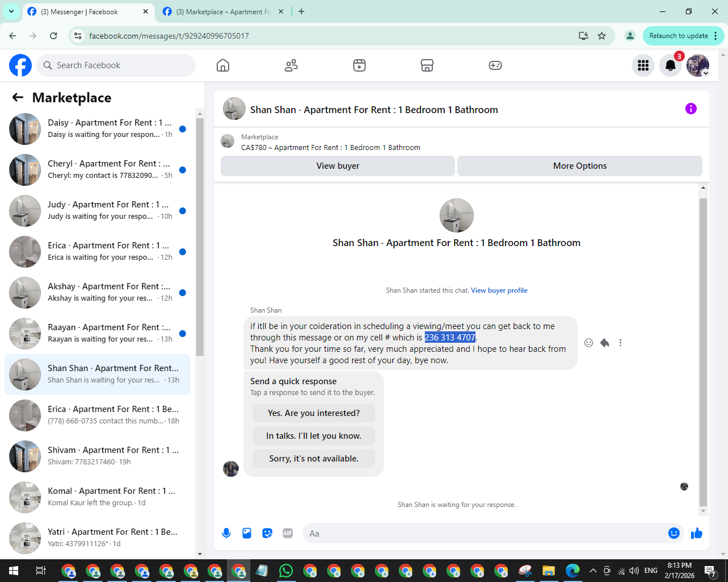Open Komal's conversation in the list
Screen dimensions: 728x582
click(x=97, y=497)
